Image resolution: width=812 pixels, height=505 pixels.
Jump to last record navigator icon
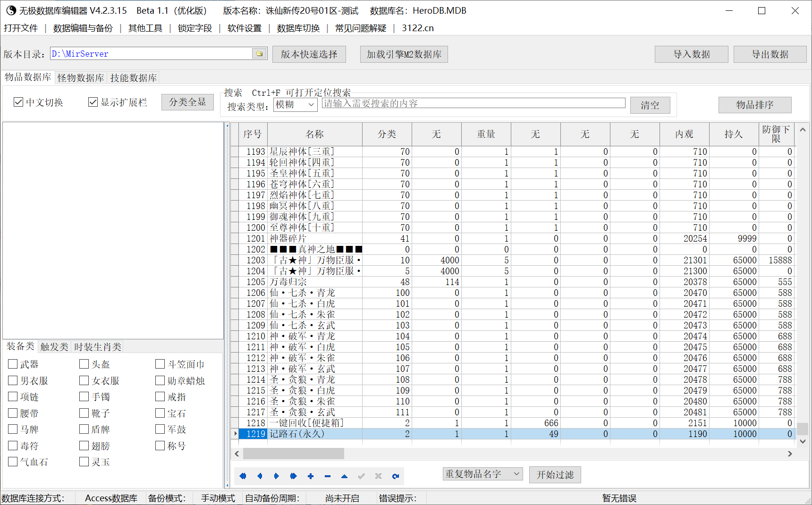[294, 476]
